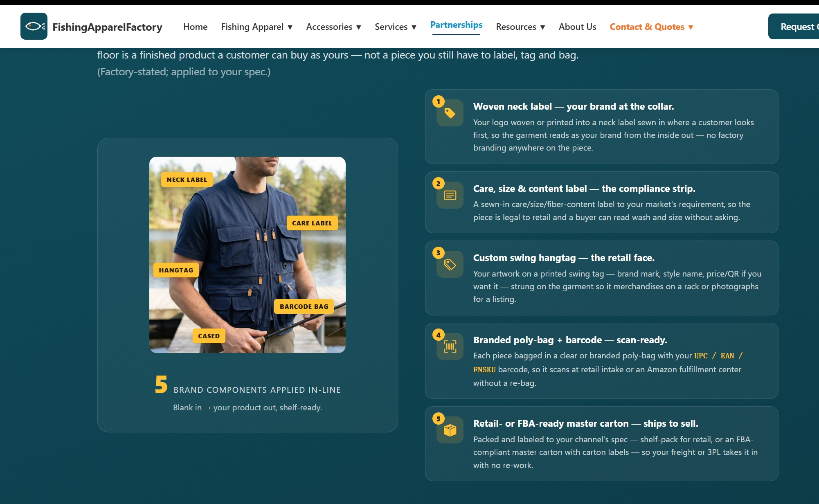
Task: Click 'Blank in → your product out' text
Action: tap(248, 407)
